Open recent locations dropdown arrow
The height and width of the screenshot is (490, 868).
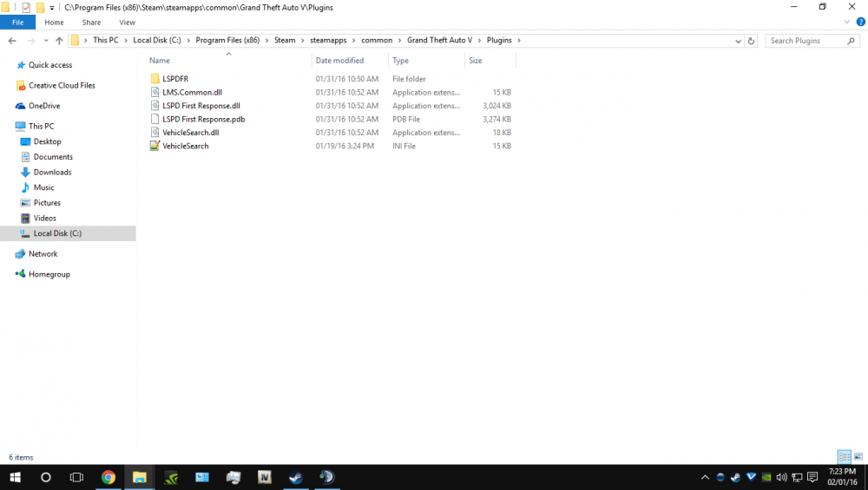(x=46, y=41)
